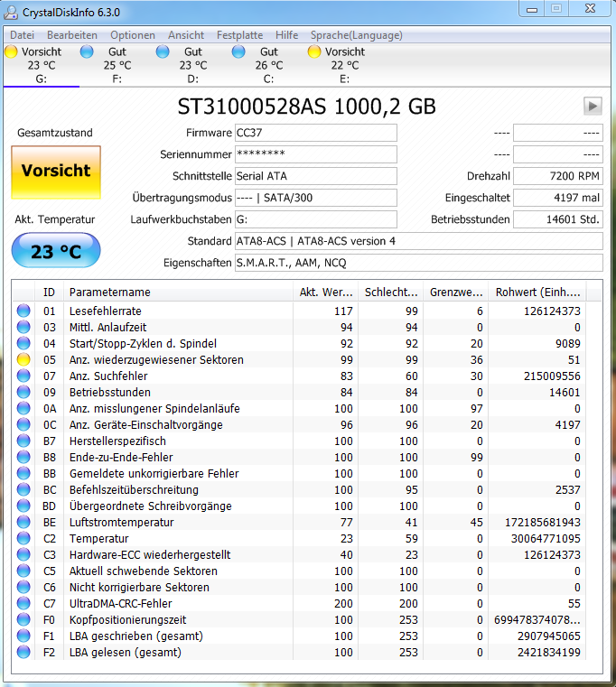
Task: Click the status icon of Luftstromtemperatur row
Action: coord(23,522)
